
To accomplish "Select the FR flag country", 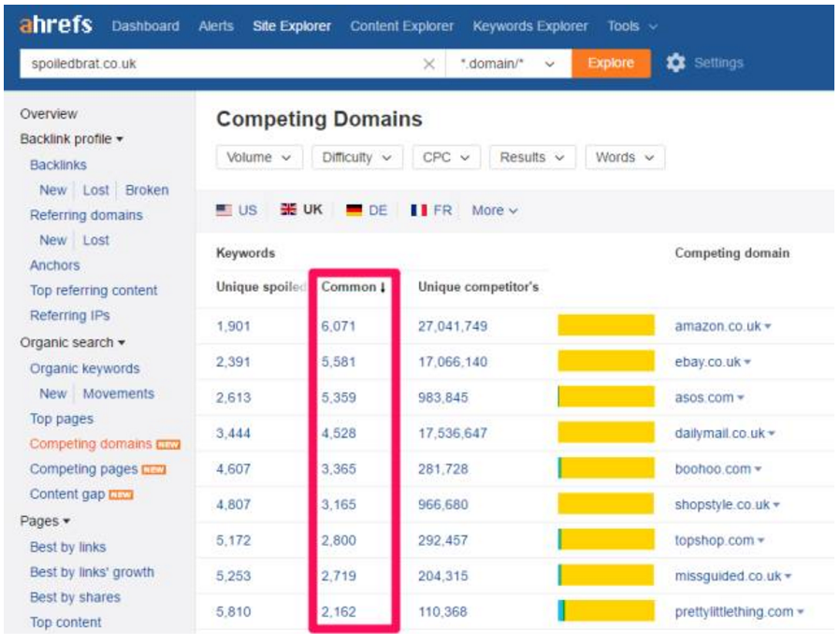I will tap(431, 210).
